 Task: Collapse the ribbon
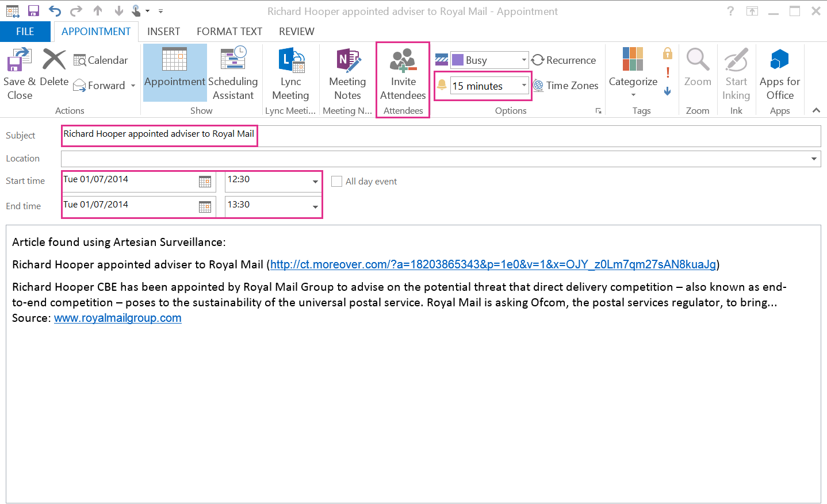point(816,110)
